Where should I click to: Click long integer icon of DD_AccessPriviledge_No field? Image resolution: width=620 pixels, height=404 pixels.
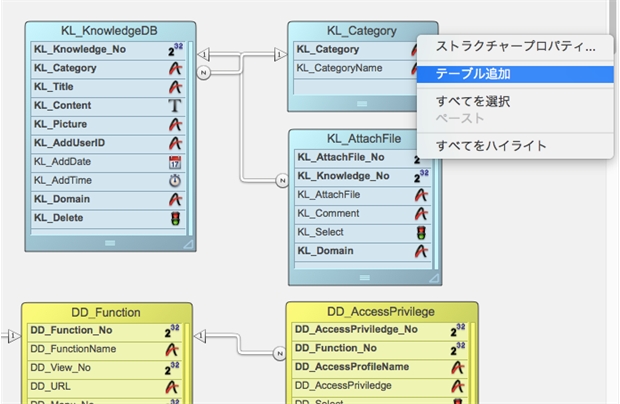[x=458, y=330]
